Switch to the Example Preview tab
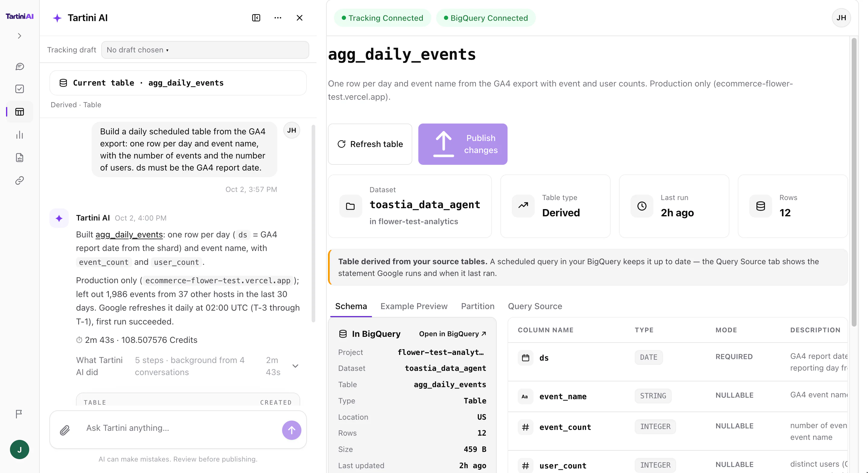The height and width of the screenshot is (473, 868). click(414, 306)
